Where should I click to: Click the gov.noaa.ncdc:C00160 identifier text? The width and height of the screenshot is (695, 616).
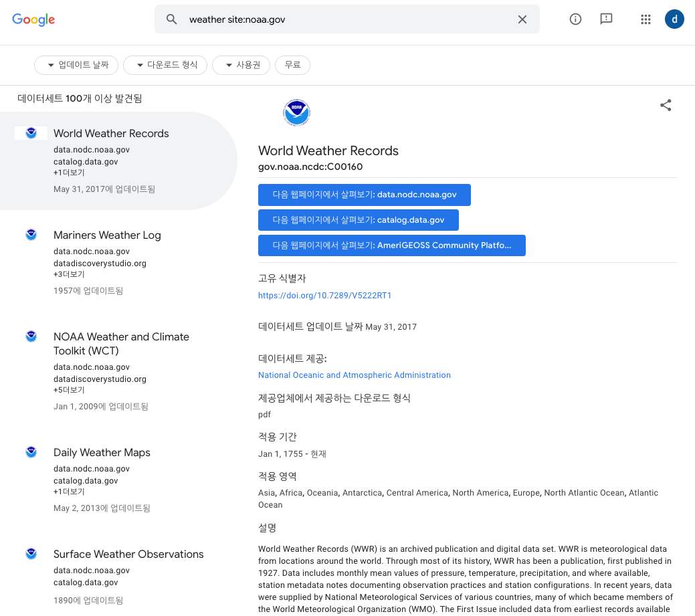click(310, 167)
